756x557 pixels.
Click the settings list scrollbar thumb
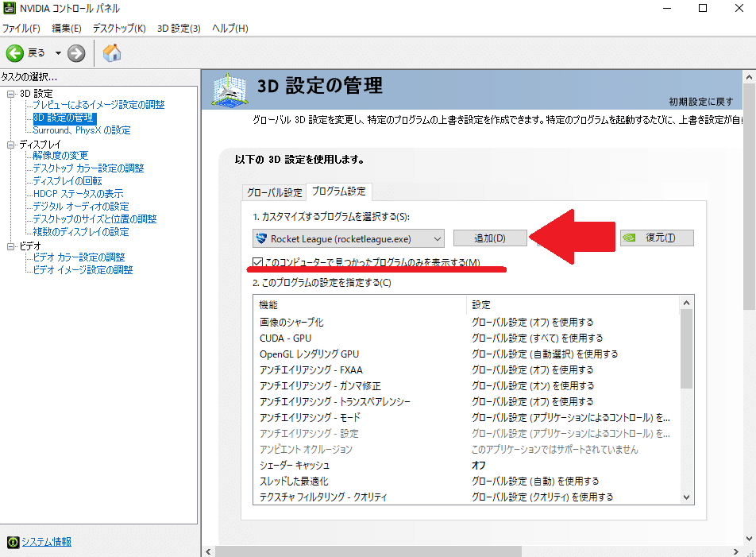[x=687, y=349]
